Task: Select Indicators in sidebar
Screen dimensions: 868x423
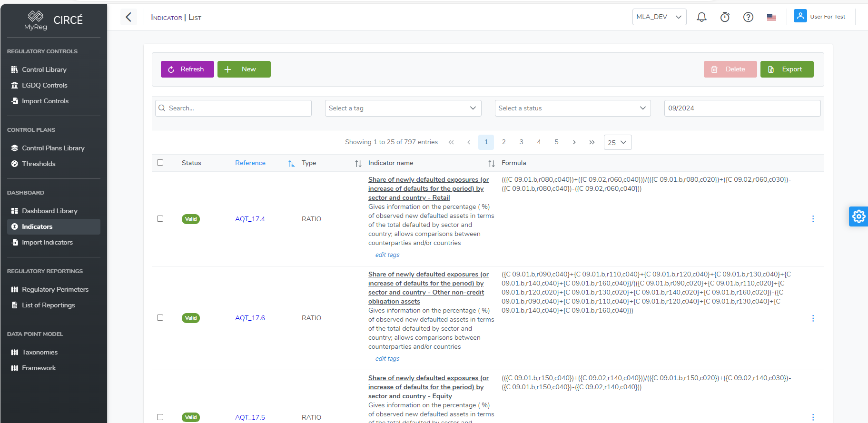Action: coord(54,226)
